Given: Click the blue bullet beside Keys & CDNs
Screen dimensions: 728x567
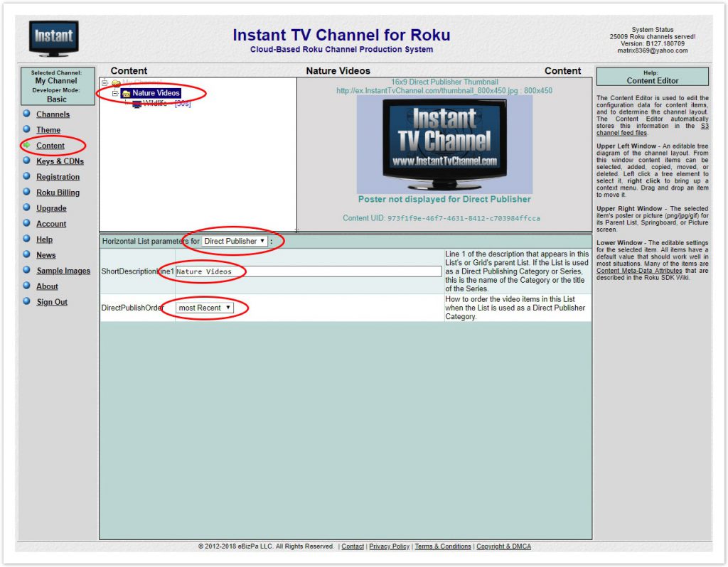Looking at the screenshot, I should [26, 161].
